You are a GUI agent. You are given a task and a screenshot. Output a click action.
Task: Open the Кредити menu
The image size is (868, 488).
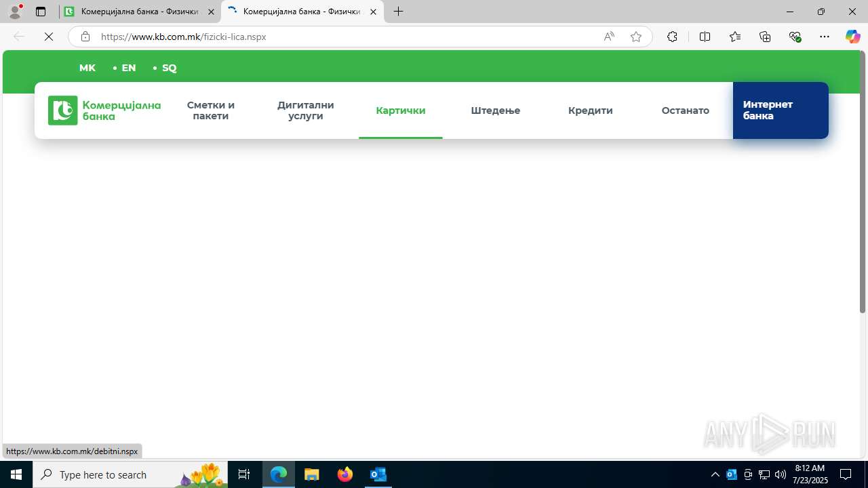[591, 110]
